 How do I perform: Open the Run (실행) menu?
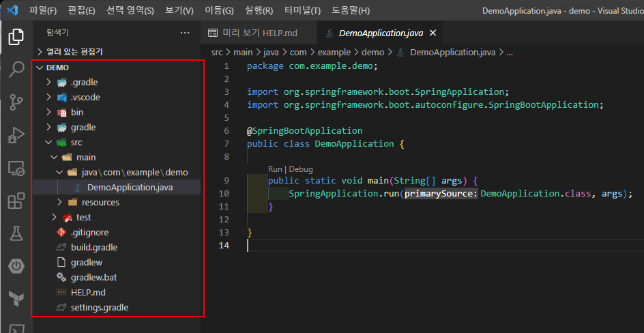click(259, 10)
